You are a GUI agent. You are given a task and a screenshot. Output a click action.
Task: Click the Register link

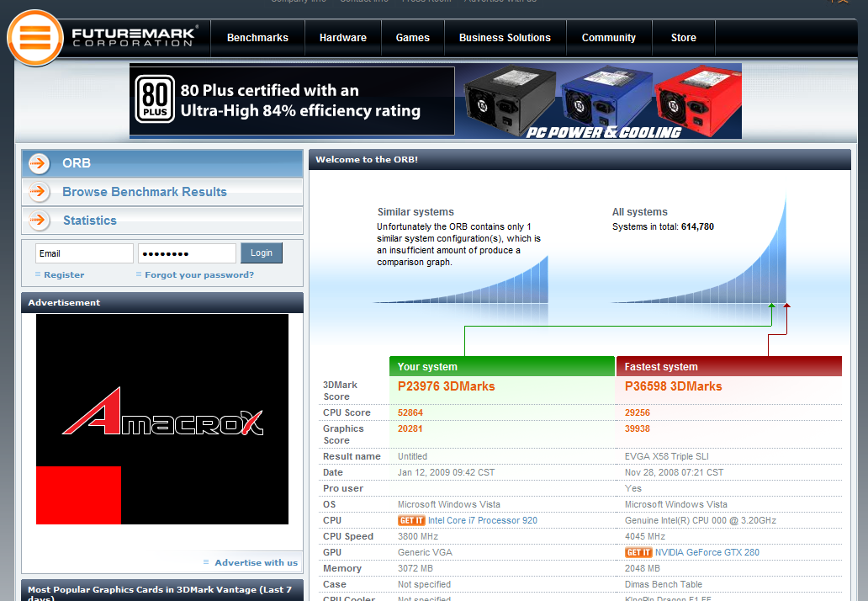click(64, 274)
